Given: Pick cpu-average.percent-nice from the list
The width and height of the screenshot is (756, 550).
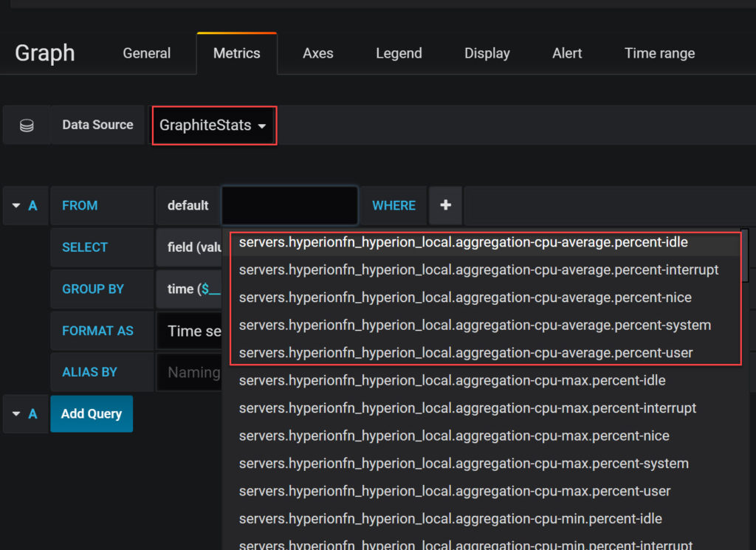Looking at the screenshot, I should [485, 298].
